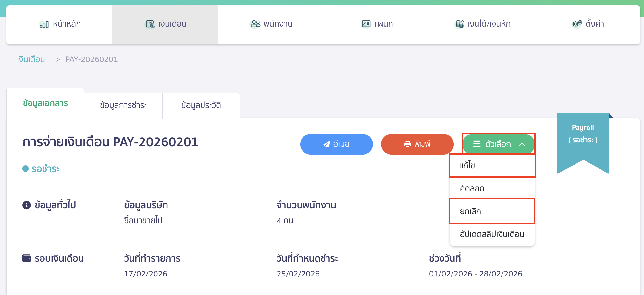Image resolution: width=644 pixels, height=295 pixels.
Task: Follow the เงินเดือน breadcrumb link
Action: (31, 59)
